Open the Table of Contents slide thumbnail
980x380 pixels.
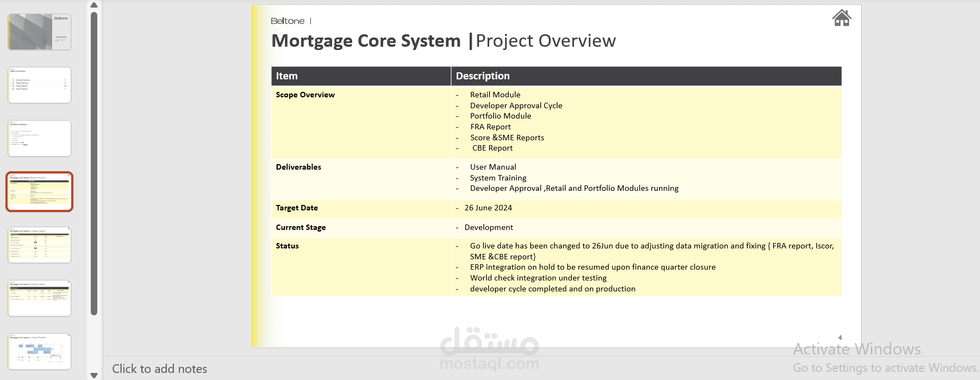point(40,85)
